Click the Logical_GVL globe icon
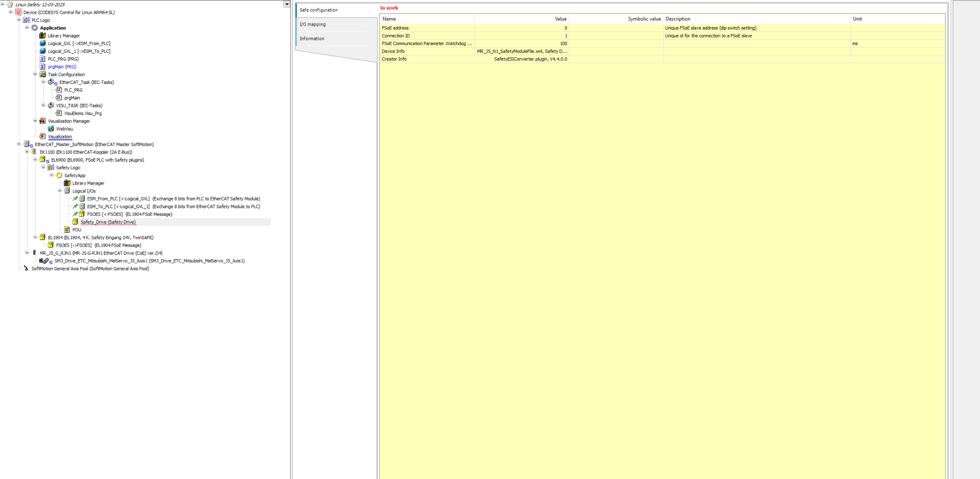Viewport: 980px width, 479px height. pos(43,43)
